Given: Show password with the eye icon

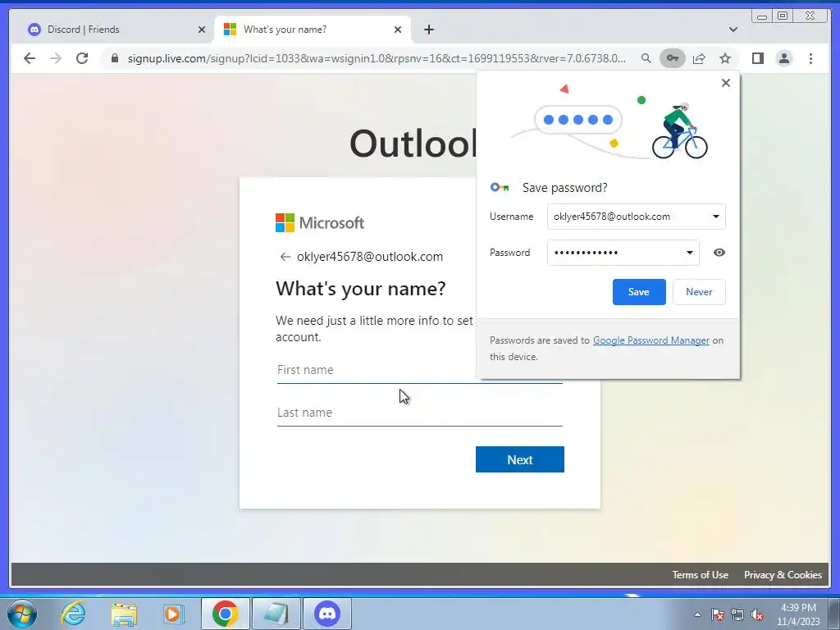Looking at the screenshot, I should point(719,253).
